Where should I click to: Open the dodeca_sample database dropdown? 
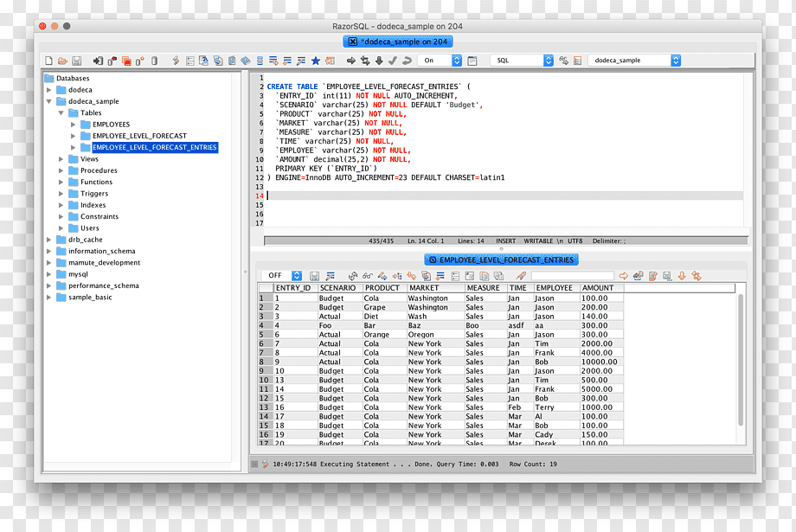click(x=634, y=61)
